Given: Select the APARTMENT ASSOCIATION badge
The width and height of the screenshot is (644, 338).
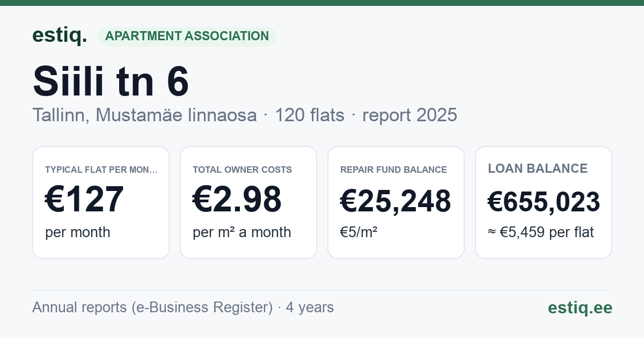Looking at the screenshot, I should (187, 36).
